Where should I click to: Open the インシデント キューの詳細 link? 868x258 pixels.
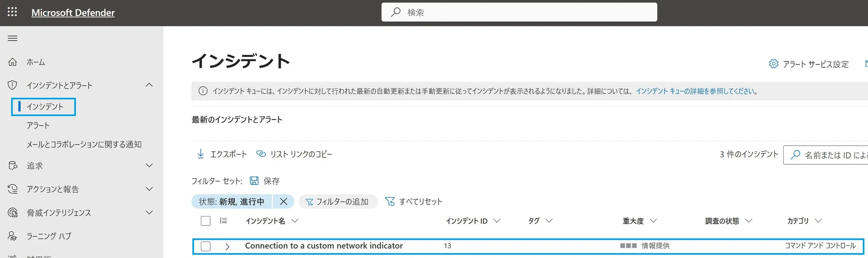coord(695,91)
